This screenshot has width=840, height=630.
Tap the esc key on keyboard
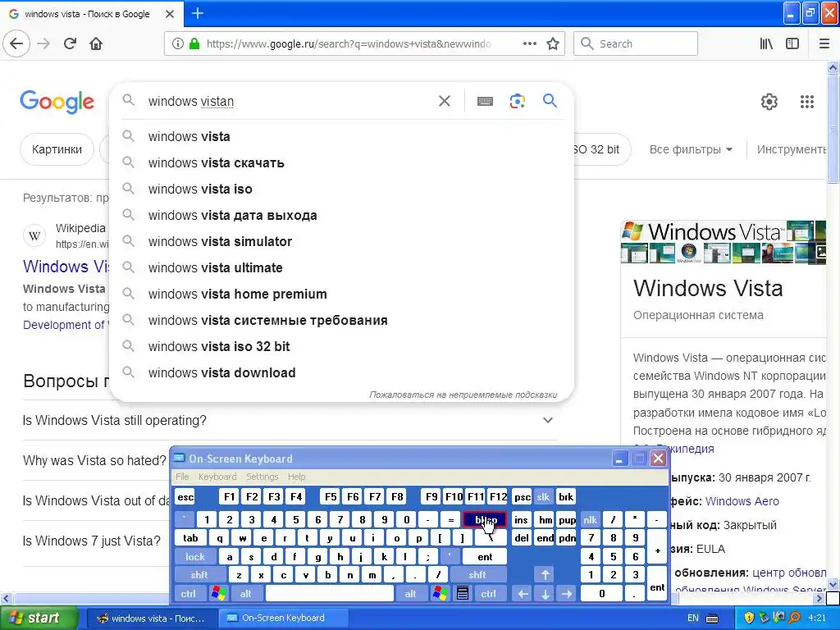[x=185, y=497]
